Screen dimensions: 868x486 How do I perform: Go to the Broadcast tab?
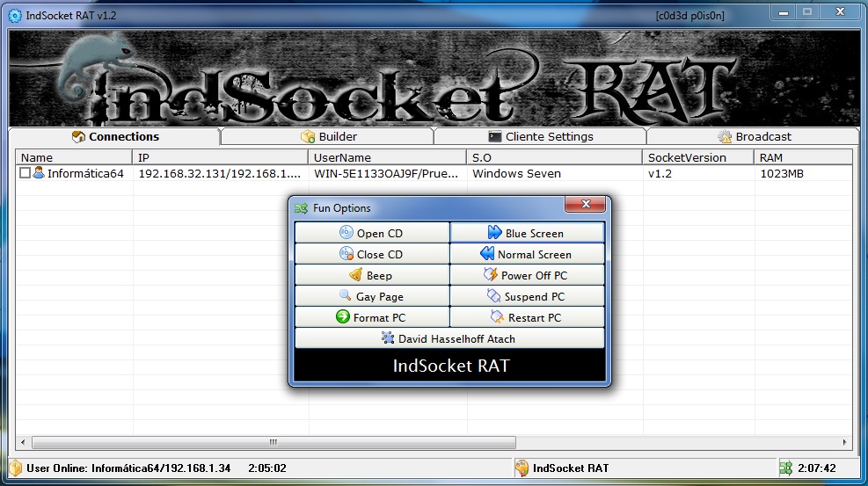(x=753, y=136)
